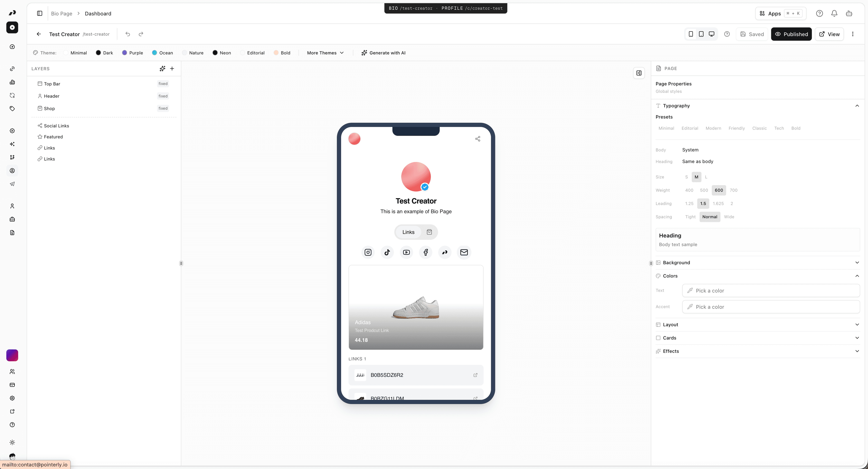
Task: Switch preview to desktop view
Action: click(712, 34)
